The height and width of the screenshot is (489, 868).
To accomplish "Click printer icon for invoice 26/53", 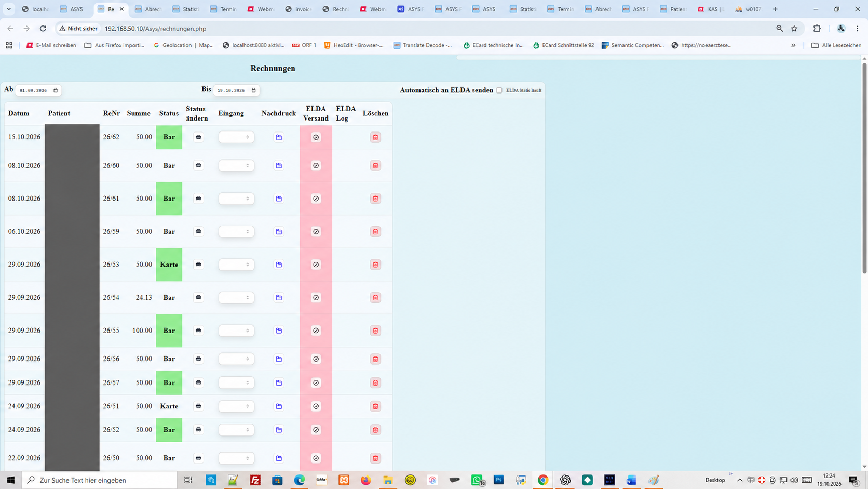I will [x=198, y=265].
